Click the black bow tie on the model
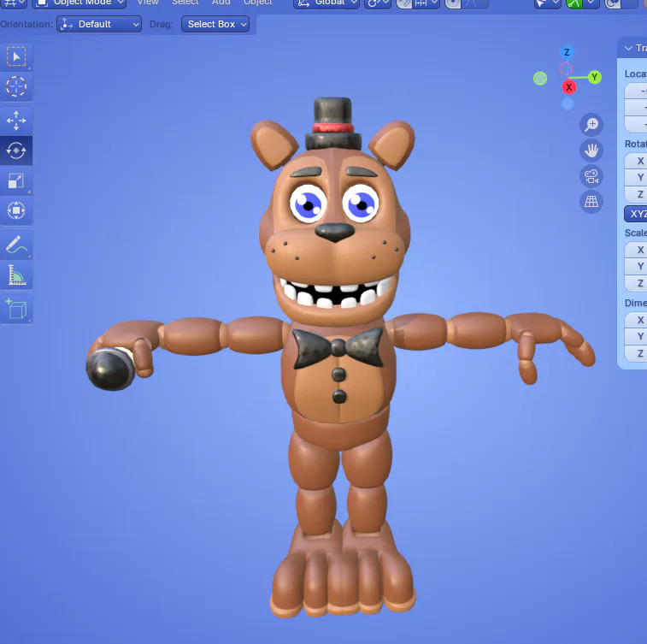Viewport: 647px width, 644px height. coord(338,348)
